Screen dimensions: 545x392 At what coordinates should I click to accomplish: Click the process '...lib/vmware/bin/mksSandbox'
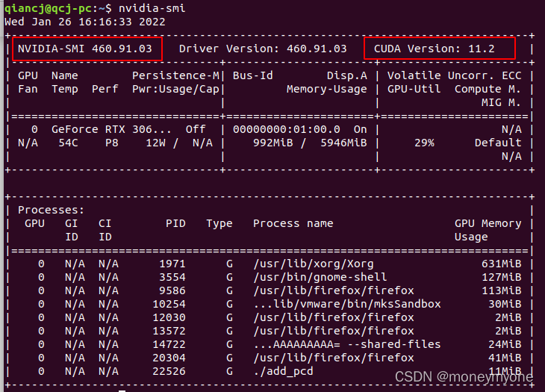click(347, 304)
